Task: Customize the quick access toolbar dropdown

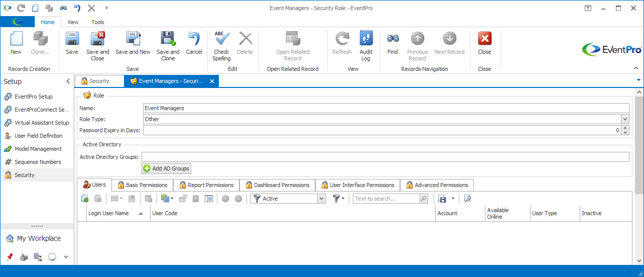Action: pos(106,8)
